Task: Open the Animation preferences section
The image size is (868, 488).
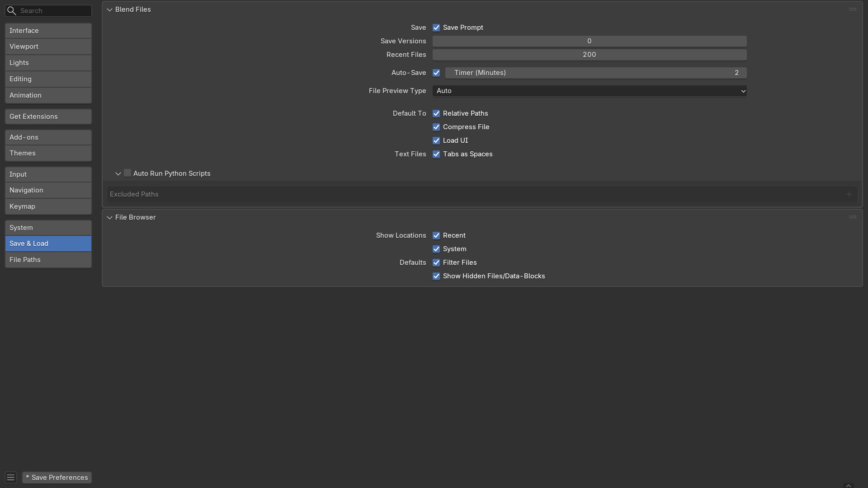Action: point(48,95)
